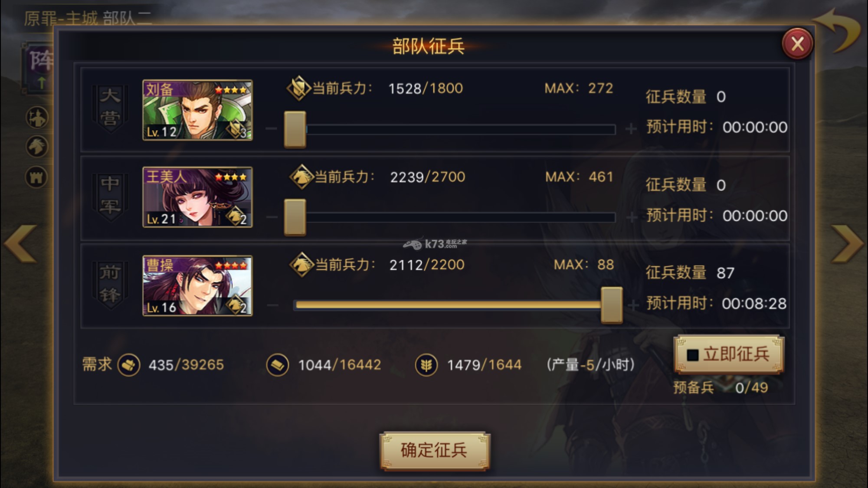The image size is (868, 488).
Task: Select the cavalry horse icon in sidebar
Action: [37, 147]
